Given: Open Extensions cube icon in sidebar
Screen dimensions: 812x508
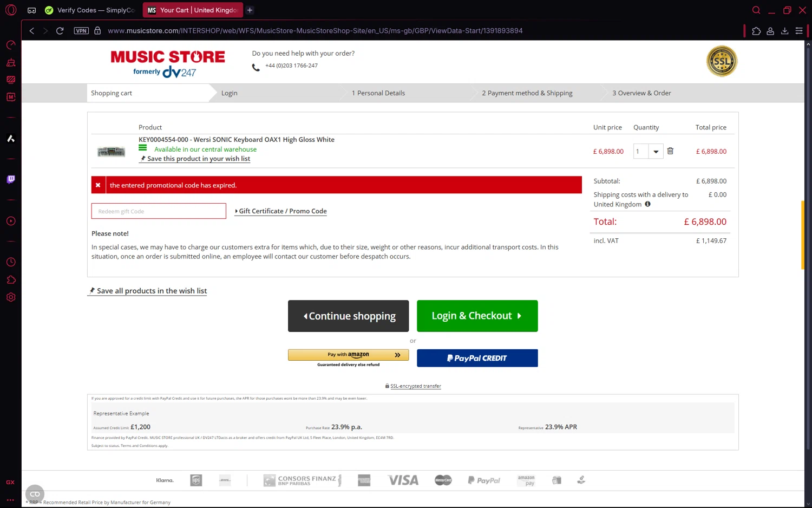Looking at the screenshot, I should pos(11,279).
